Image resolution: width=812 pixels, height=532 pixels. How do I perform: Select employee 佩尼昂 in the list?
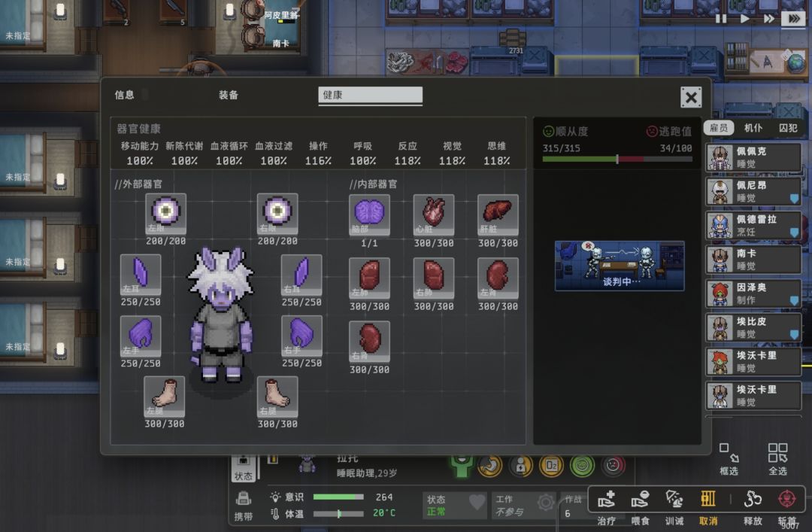[753, 192]
